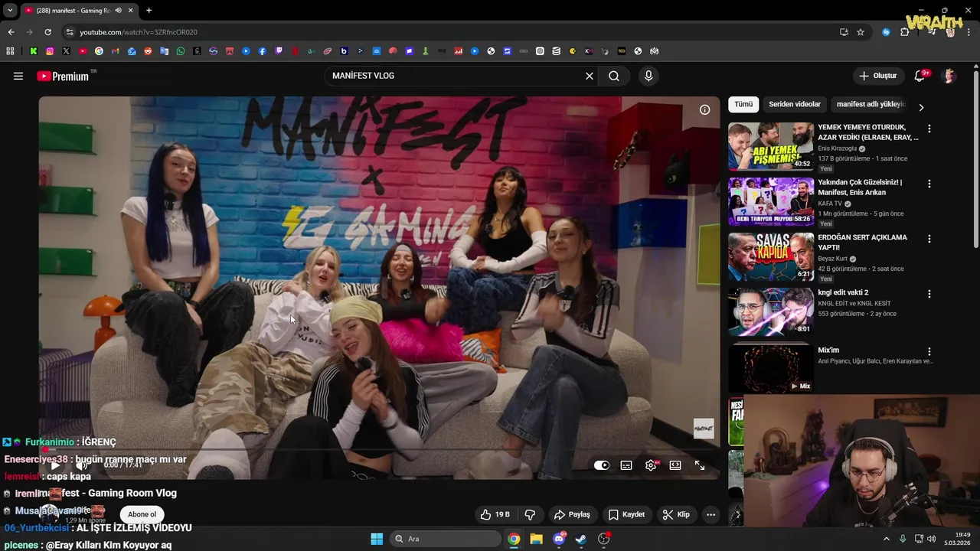Open the Mix'im playlist title
The image size is (980, 551).
(828, 350)
